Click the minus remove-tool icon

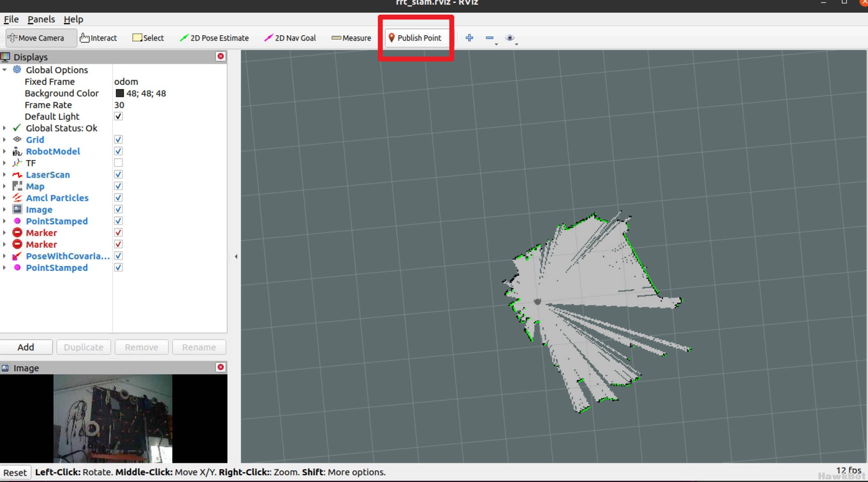pyautogui.click(x=490, y=38)
